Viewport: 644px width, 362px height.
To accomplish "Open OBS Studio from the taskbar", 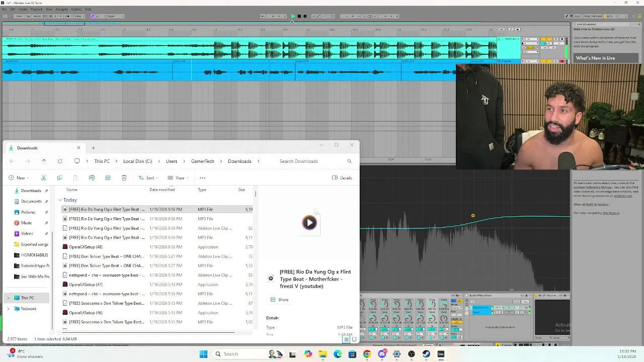I will tap(412, 354).
